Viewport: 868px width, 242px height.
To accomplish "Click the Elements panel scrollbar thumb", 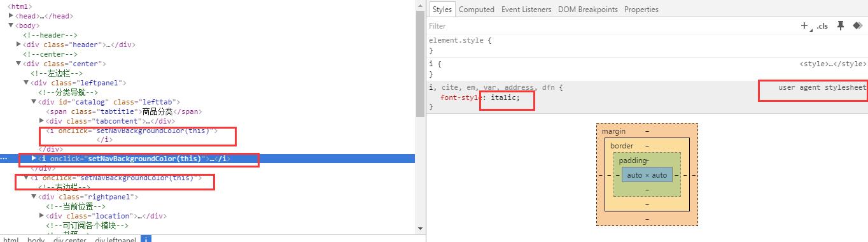I will (x=420, y=64).
